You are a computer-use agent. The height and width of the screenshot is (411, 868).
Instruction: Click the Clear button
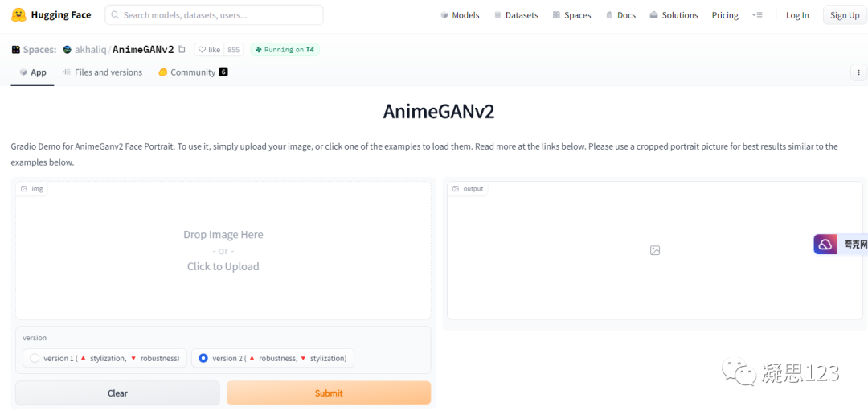point(117,393)
